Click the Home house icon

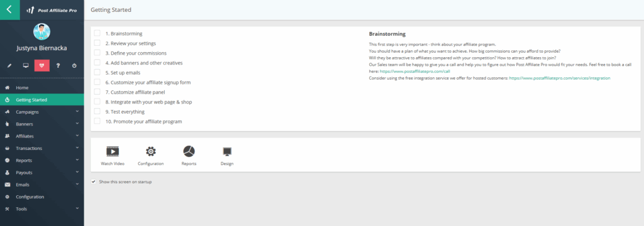coord(8,88)
